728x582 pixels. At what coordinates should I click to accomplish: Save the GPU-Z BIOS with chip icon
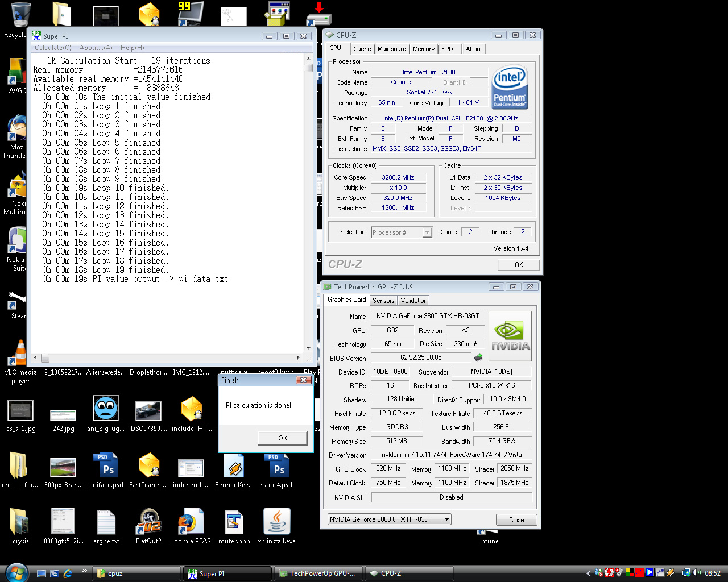[478, 357]
